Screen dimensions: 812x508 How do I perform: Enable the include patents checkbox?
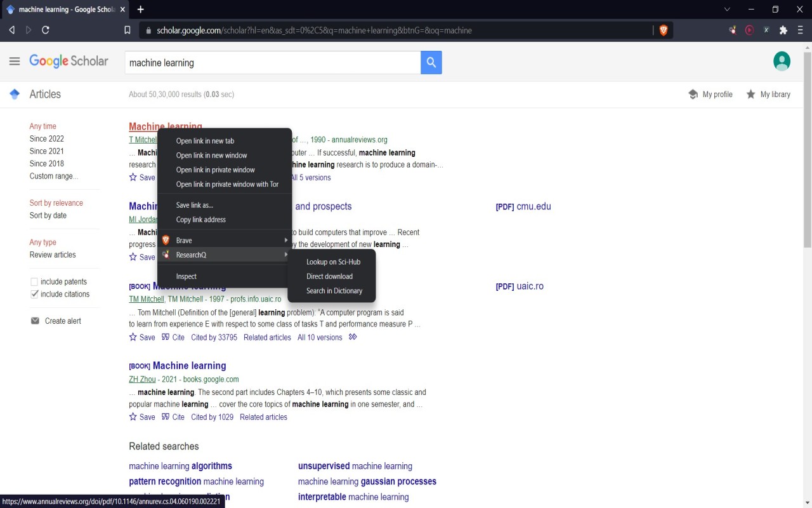tap(35, 281)
